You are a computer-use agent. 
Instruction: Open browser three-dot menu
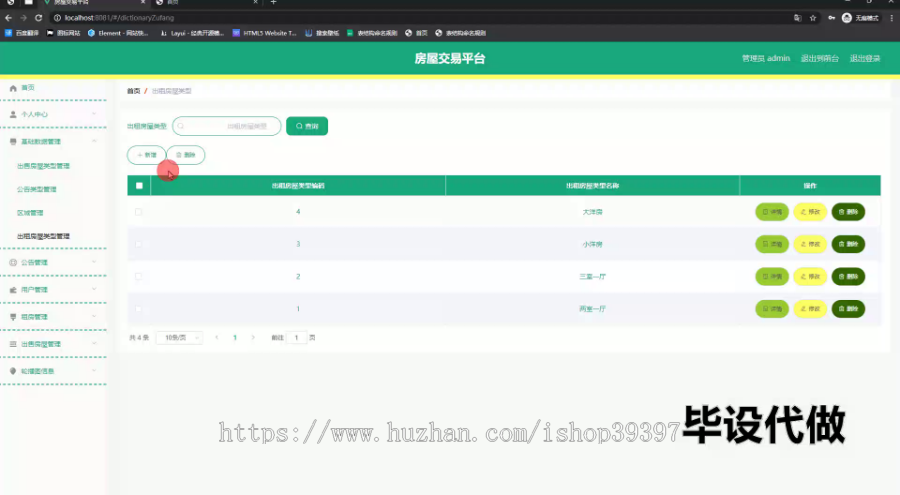click(891, 18)
